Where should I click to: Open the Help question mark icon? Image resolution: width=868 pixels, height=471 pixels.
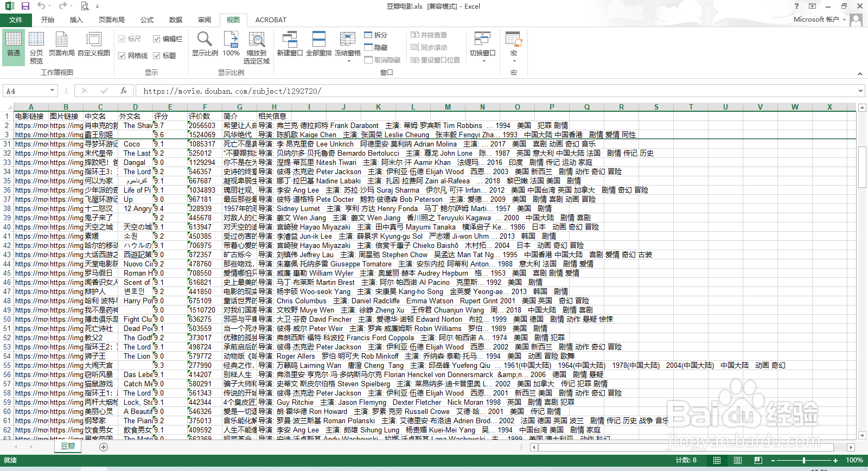[796, 6]
